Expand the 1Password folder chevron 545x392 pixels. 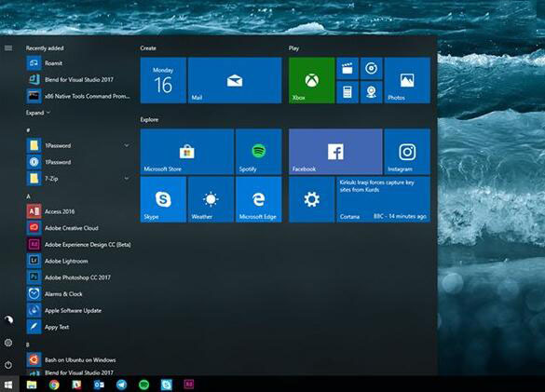tap(127, 145)
